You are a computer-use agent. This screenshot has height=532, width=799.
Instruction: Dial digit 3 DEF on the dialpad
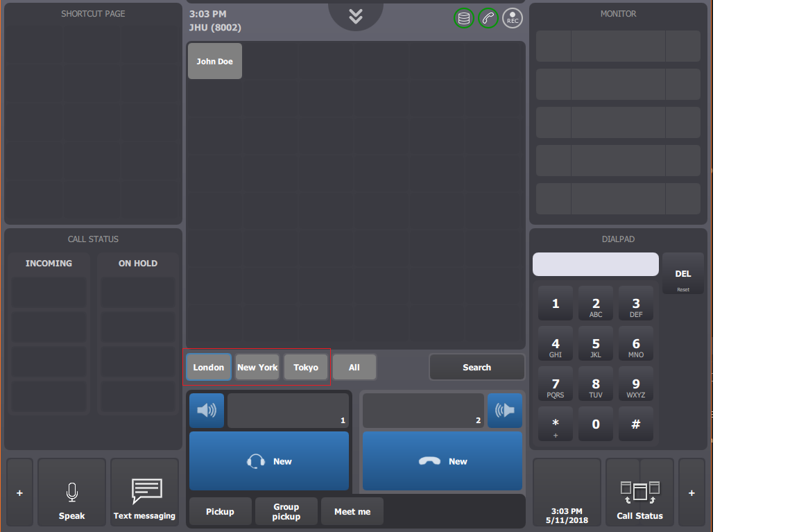point(636,303)
